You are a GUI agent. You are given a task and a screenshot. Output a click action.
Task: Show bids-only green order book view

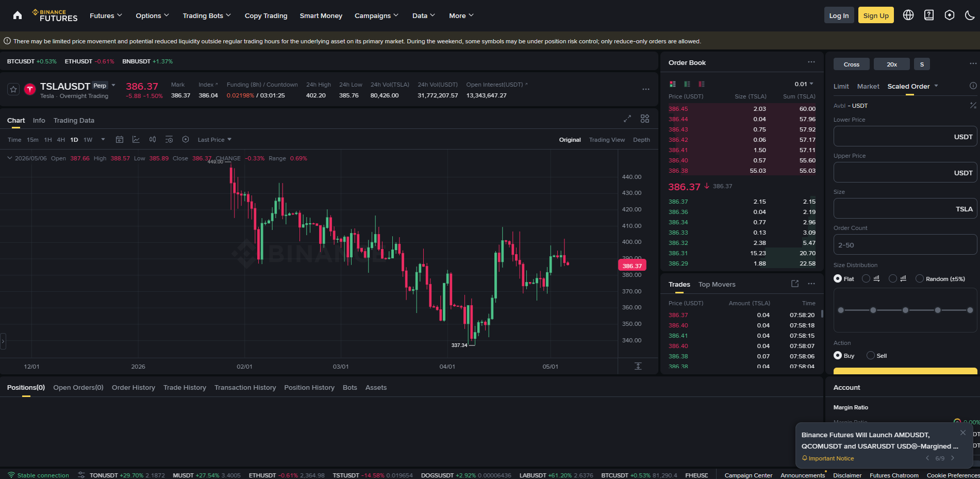[x=687, y=84]
